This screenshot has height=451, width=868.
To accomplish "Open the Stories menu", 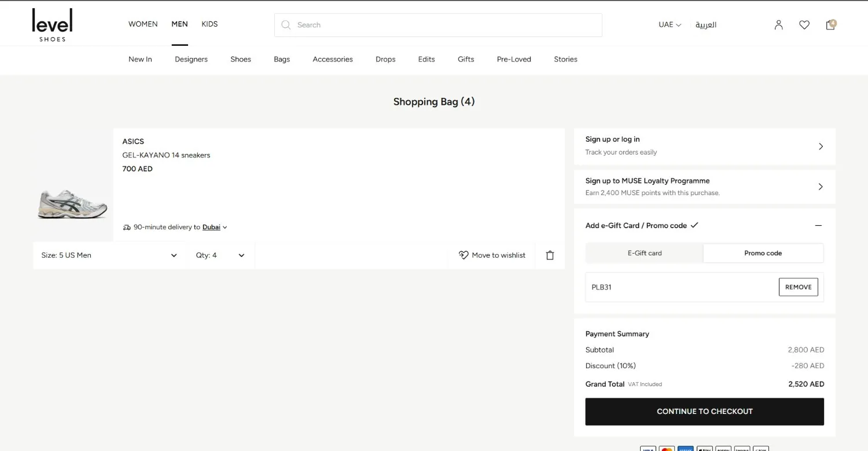I will pos(565,59).
